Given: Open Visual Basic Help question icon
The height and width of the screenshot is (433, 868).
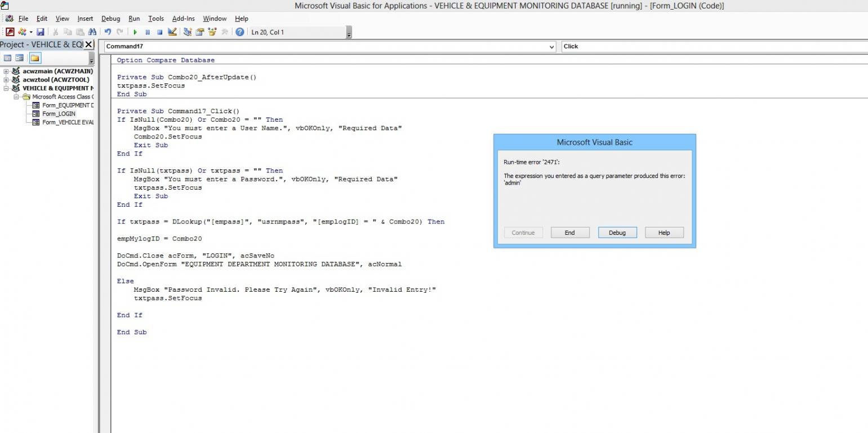Looking at the screenshot, I should pos(239,32).
